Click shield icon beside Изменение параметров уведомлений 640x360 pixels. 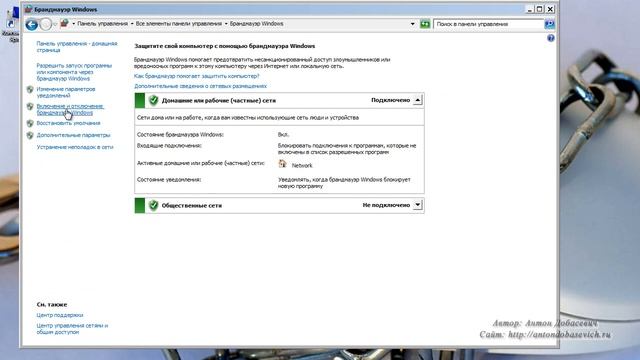pos(30,89)
